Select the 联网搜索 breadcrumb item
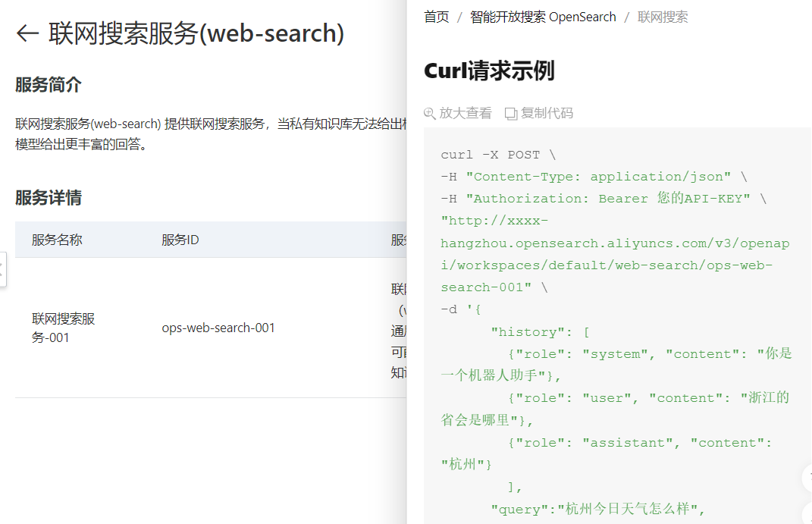This screenshot has height=524, width=812. click(663, 17)
